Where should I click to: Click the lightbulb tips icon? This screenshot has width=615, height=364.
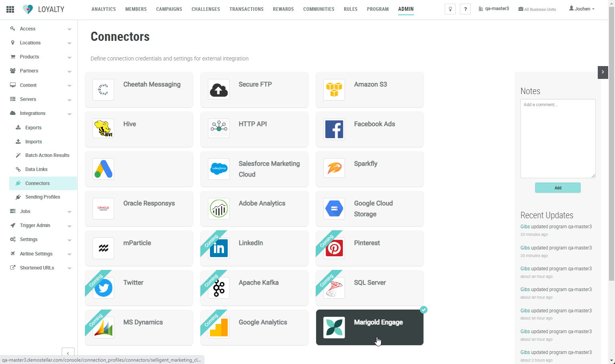[x=450, y=9]
